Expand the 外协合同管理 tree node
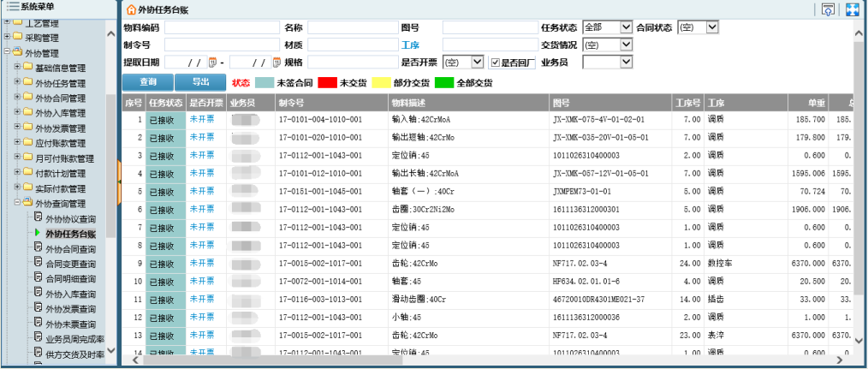The width and height of the screenshot is (868, 369). coord(17,98)
